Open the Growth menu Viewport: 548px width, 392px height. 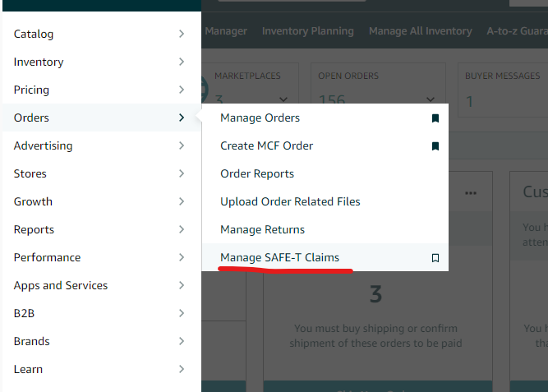tap(102, 202)
